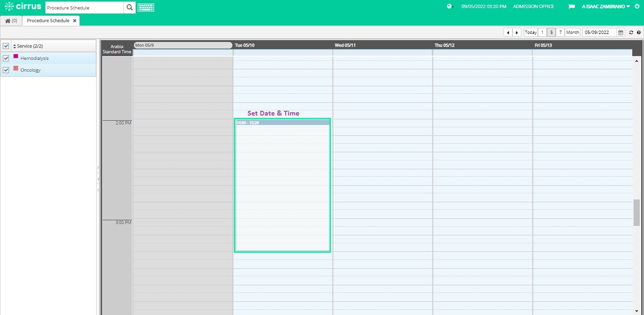
Task: Switch to the Procedure Schedule tab
Action: [x=48, y=21]
